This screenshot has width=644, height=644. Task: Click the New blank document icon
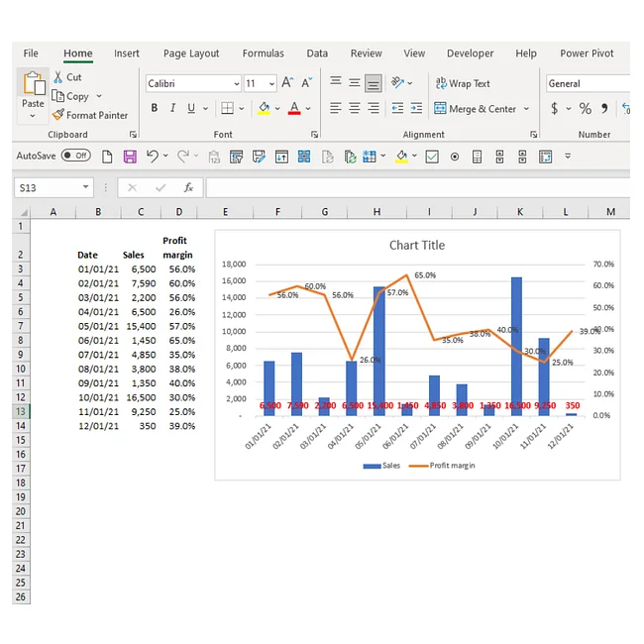pyautogui.click(x=107, y=157)
